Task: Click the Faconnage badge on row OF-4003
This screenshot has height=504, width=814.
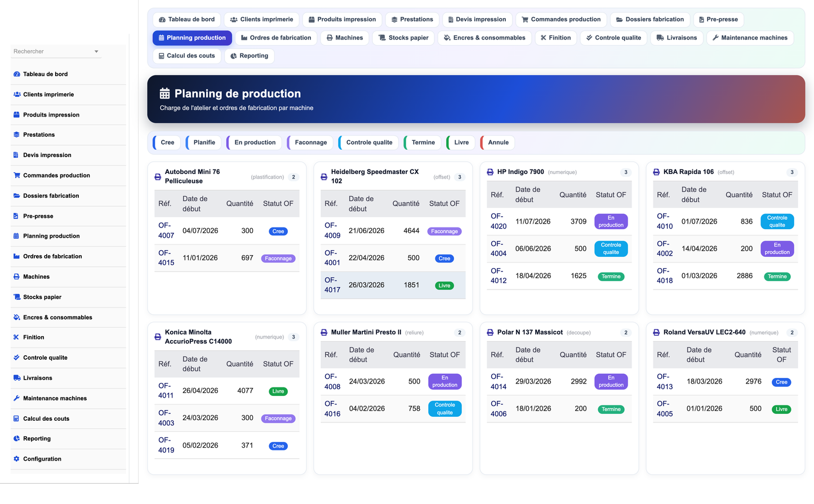Action: [x=278, y=418]
